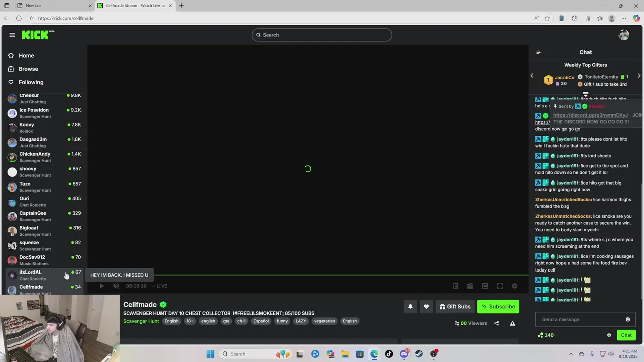This screenshot has width=644, height=362.
Task: Click the Send a message input field
Action: [586, 319]
